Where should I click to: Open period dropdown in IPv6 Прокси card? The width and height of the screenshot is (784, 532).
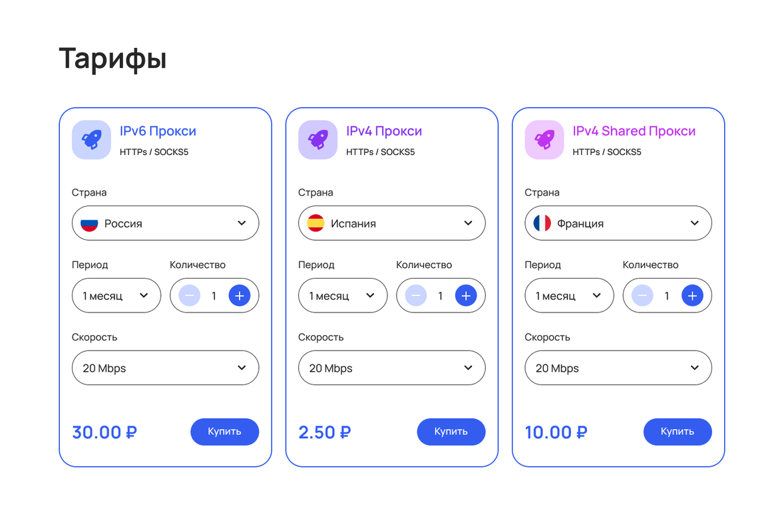pyautogui.click(x=116, y=296)
